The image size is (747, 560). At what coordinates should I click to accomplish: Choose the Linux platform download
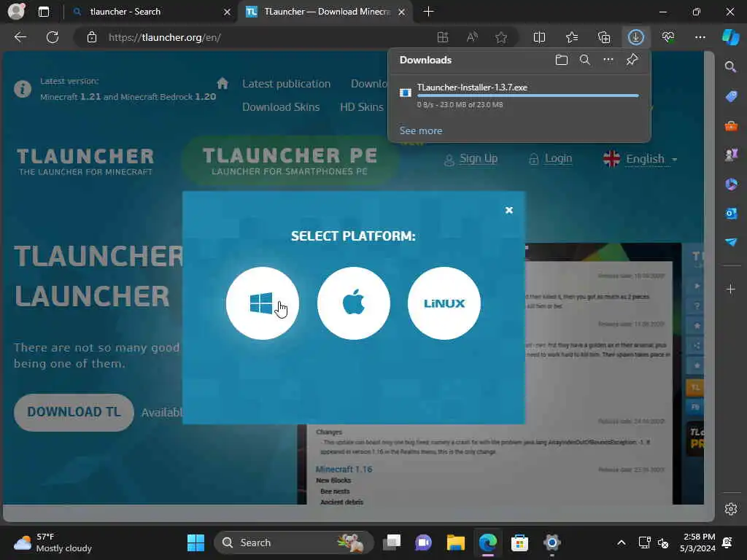[444, 303]
